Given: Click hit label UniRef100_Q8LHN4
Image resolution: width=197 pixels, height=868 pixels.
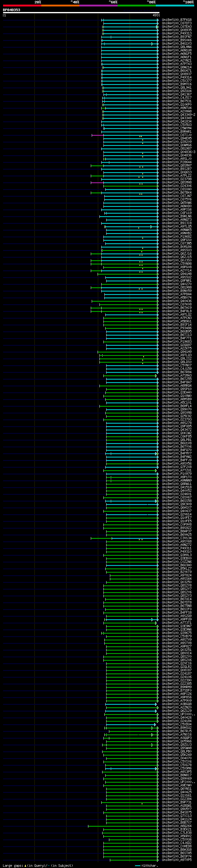Looking at the screenshot, I should pos(177,47).
